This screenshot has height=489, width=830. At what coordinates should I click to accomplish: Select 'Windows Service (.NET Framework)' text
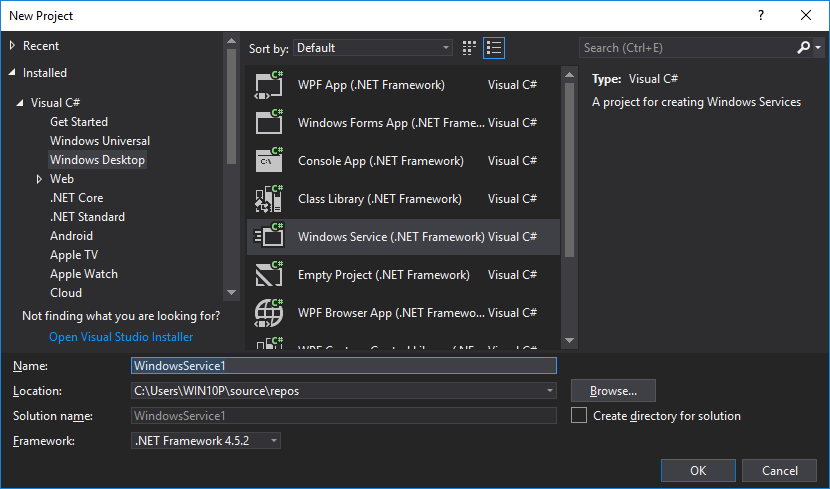pos(391,237)
